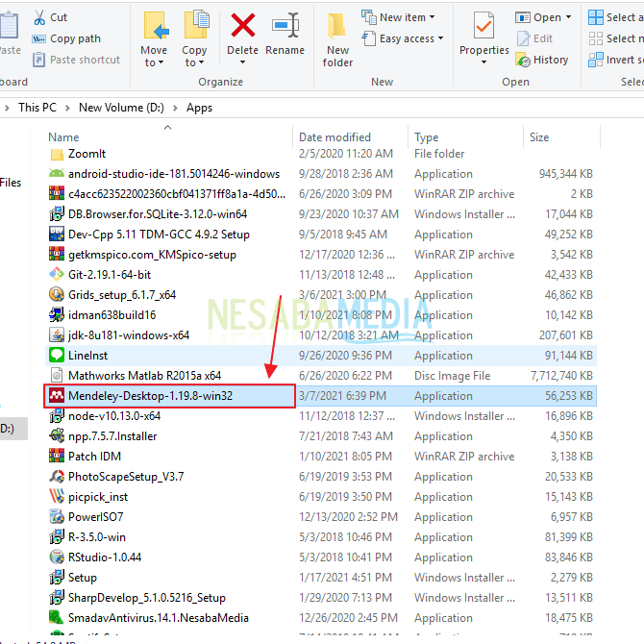Click the RStudio-1.0.44 icon
644x644 pixels.
(x=57, y=557)
